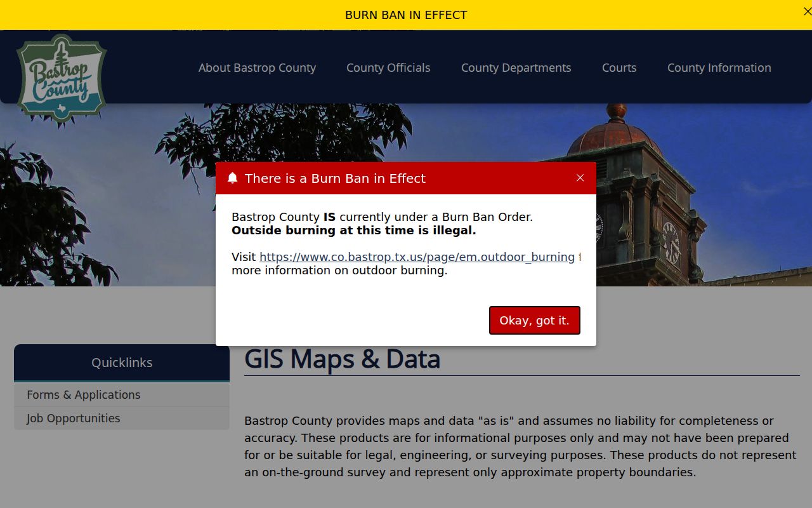Close the yellow burn ban banner
This screenshot has width=812, height=508.
(x=807, y=11)
